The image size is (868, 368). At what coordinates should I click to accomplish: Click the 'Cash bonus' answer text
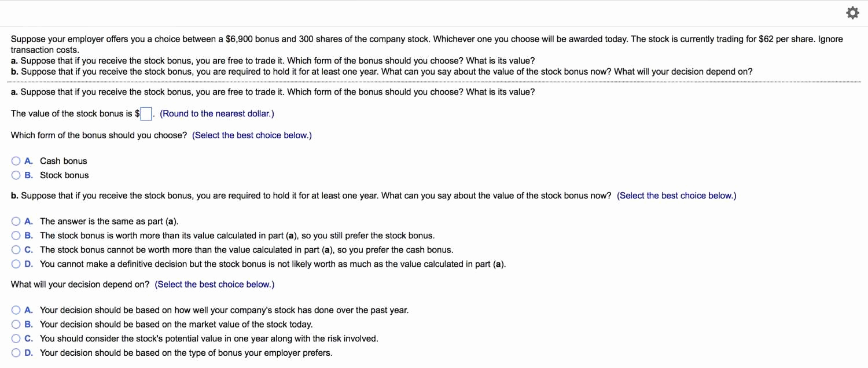[x=63, y=161]
